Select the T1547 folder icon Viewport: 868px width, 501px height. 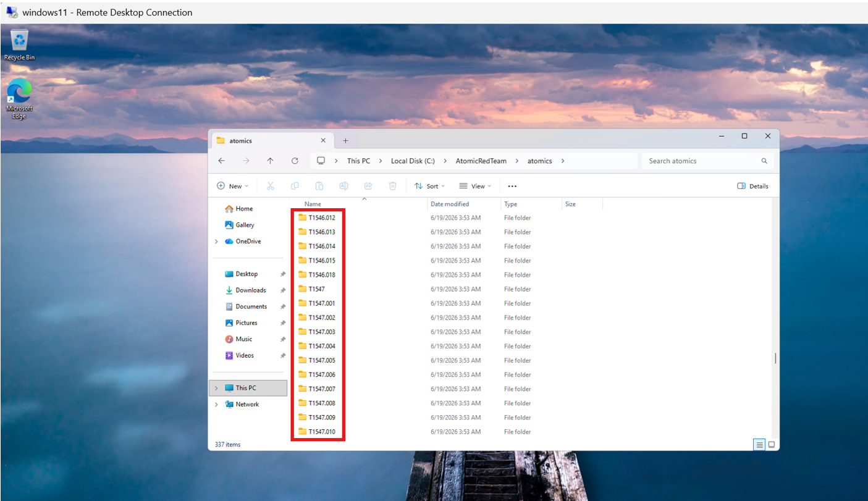302,289
